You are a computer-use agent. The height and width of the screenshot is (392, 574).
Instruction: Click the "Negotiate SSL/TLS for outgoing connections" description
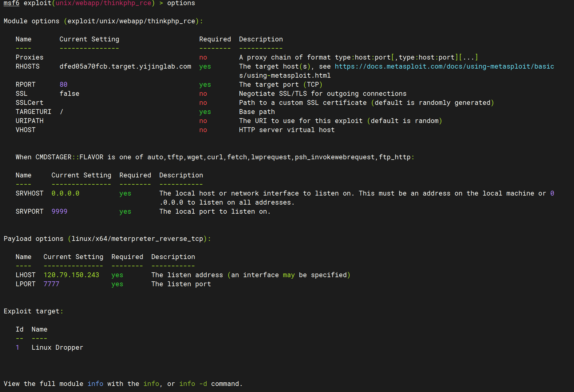pos(323,94)
